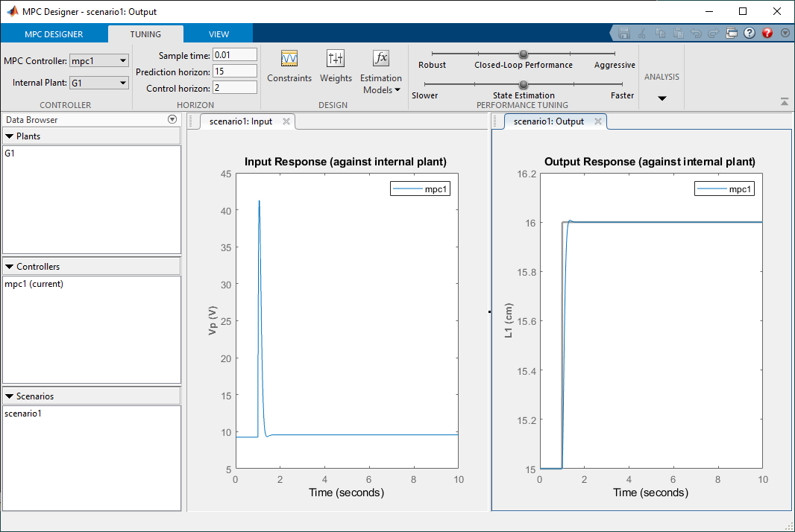Close the scenario1: Output tab
The height and width of the screenshot is (532, 795).
coord(597,121)
